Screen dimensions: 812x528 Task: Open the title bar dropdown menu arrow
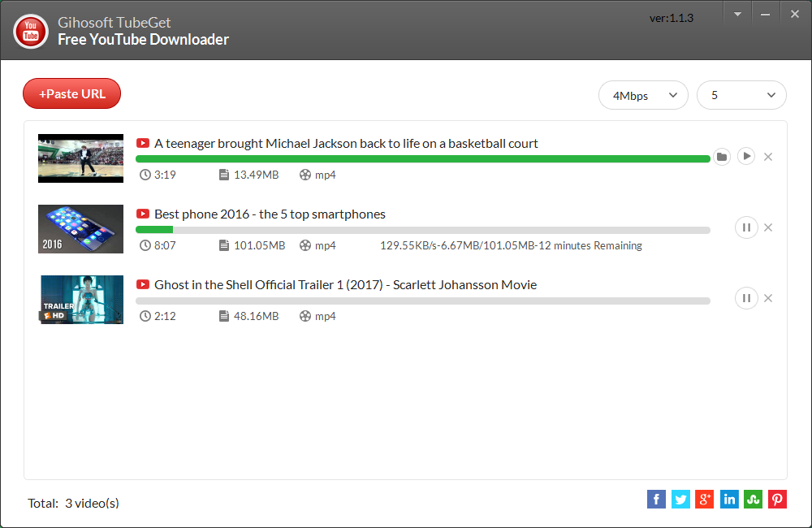737,15
